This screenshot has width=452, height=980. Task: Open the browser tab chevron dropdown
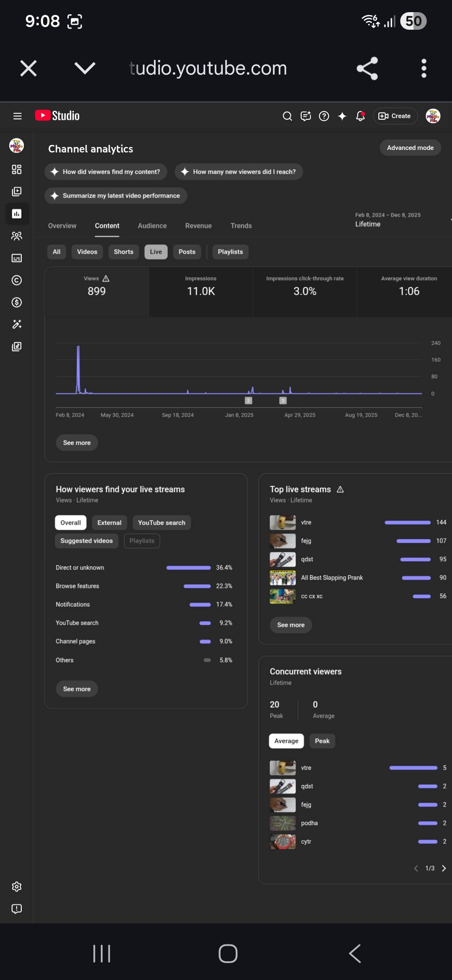tap(85, 68)
